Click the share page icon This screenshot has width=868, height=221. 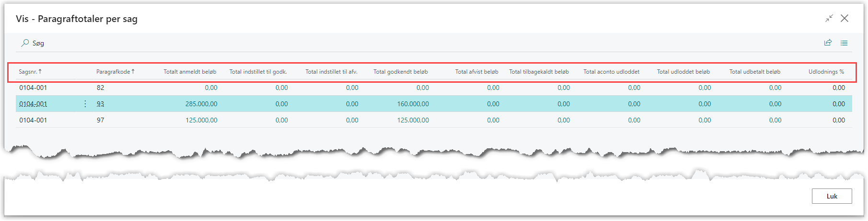click(x=828, y=43)
